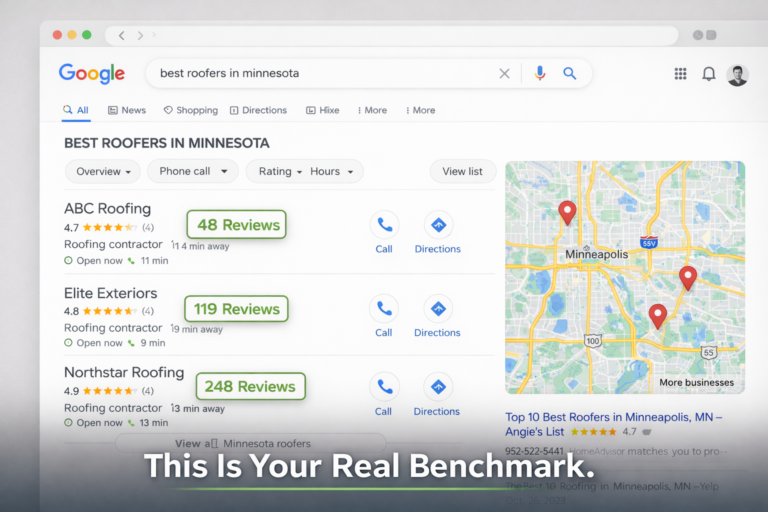
Task: Open the Directions tab
Action: [258, 110]
